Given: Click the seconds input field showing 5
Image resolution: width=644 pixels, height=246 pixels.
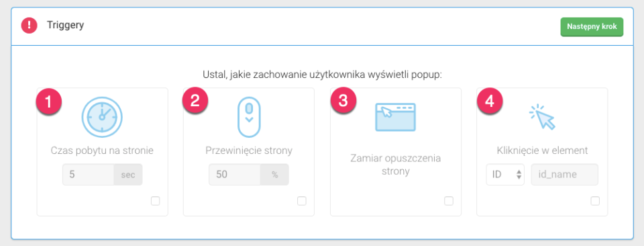Looking at the screenshot, I should pyautogui.click(x=89, y=175).
